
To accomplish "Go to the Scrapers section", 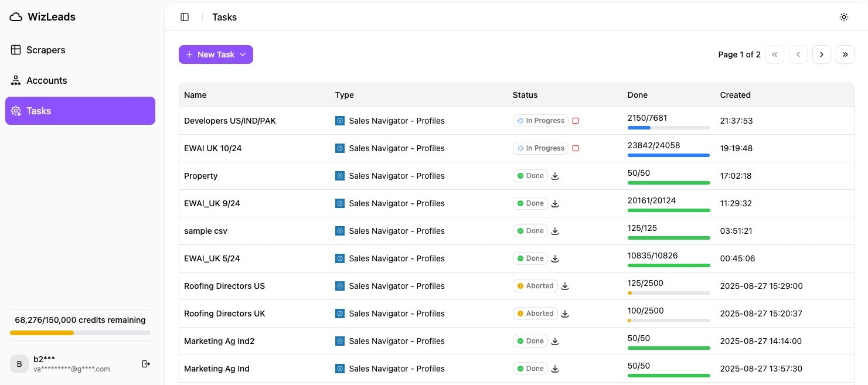I will (x=46, y=50).
